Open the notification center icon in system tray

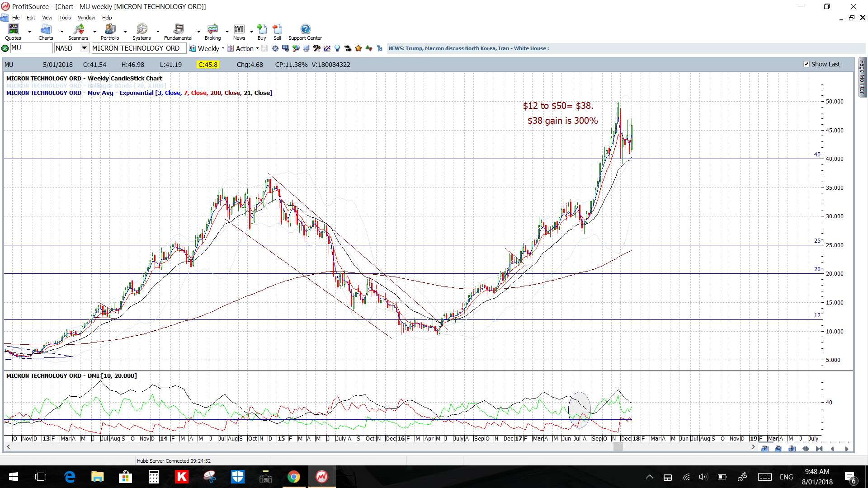click(850, 477)
